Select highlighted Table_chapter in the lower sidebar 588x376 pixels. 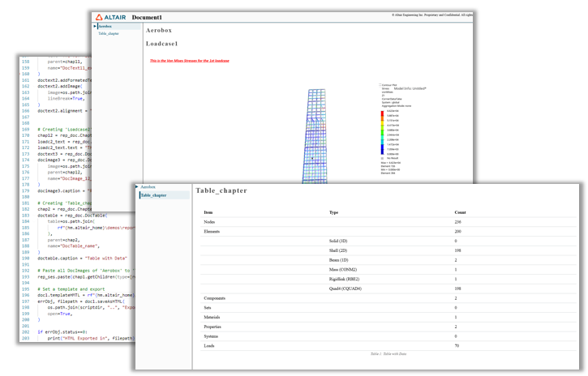coord(153,195)
